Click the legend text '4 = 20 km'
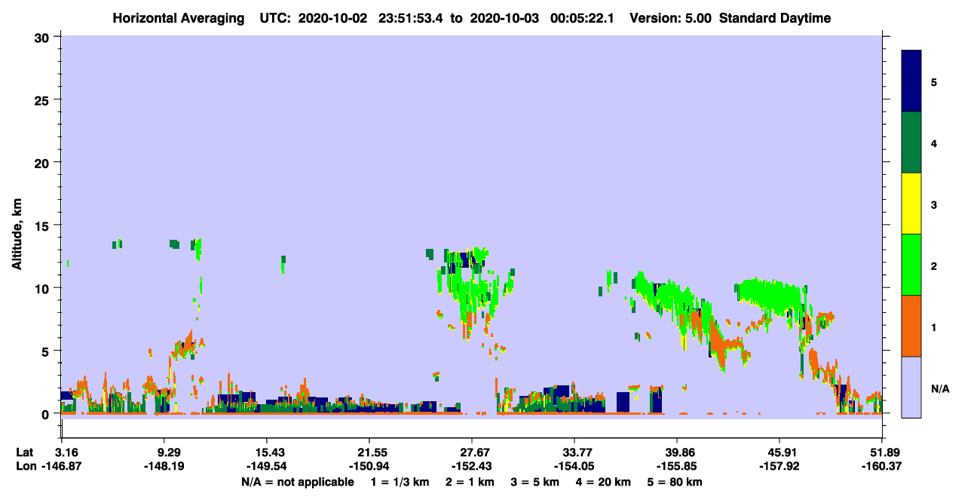980x503 pixels. [605, 481]
